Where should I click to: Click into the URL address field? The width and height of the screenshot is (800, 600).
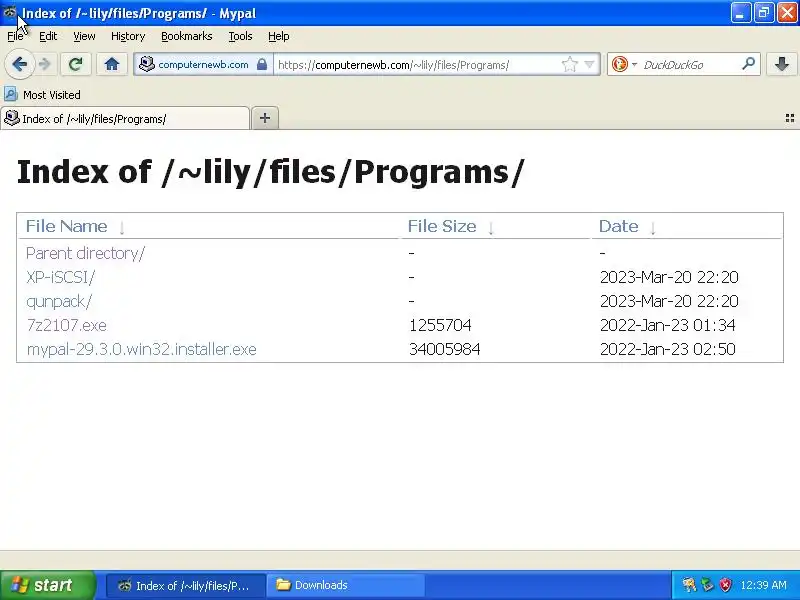(x=416, y=65)
